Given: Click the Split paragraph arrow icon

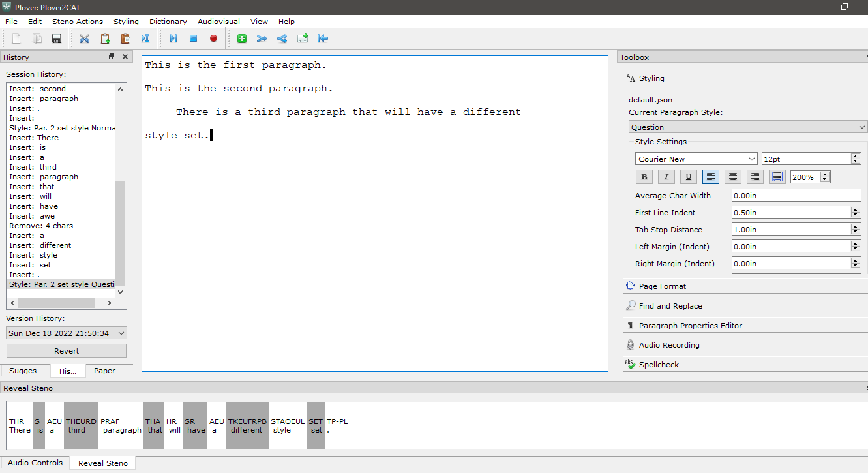Looking at the screenshot, I should [282, 38].
